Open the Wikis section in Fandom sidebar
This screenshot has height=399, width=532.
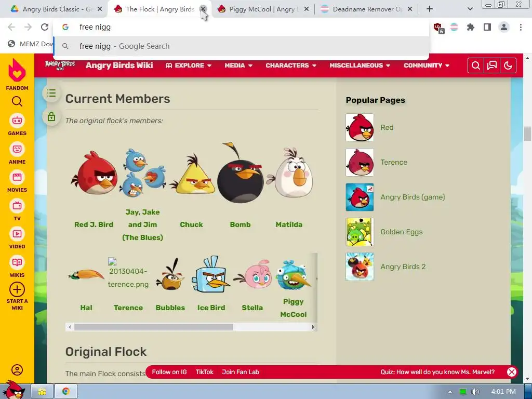pos(17,267)
